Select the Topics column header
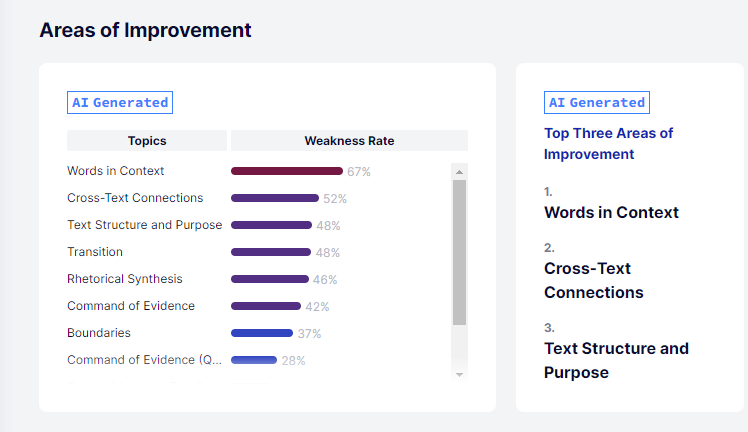 point(147,141)
